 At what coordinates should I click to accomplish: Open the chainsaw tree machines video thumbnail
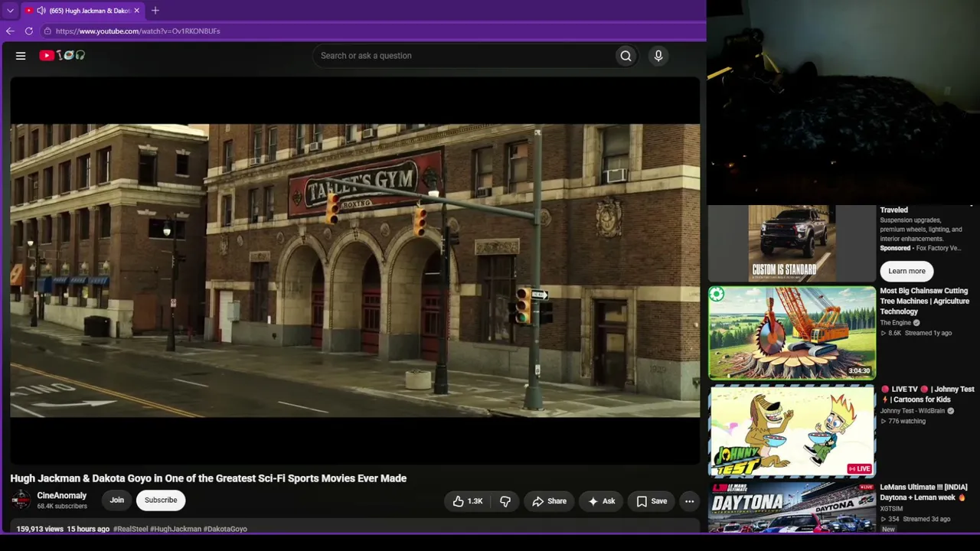pyautogui.click(x=792, y=333)
